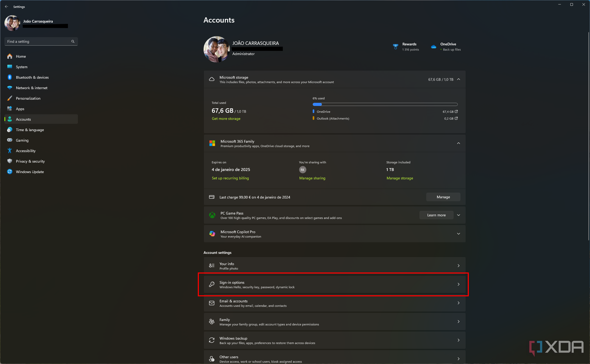Click Learn more for PC Game Pass

tap(437, 215)
